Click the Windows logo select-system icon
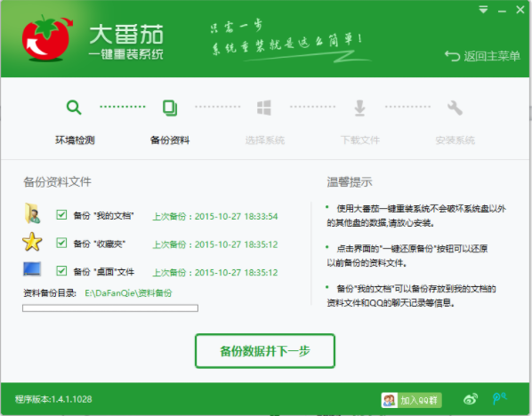532x416 pixels. (264, 108)
